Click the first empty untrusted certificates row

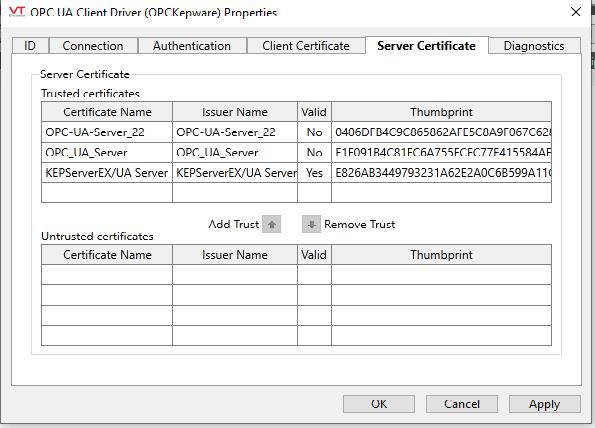[296, 275]
